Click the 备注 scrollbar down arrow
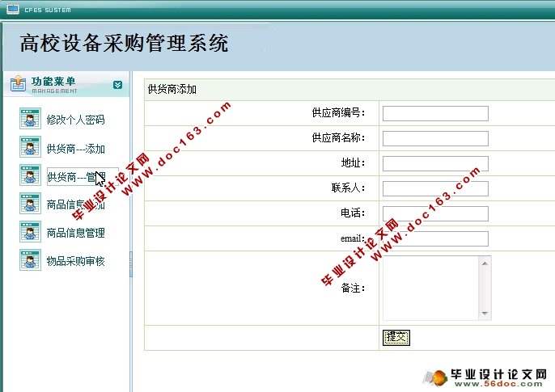Screen dimensions: 555x392 [485, 314]
